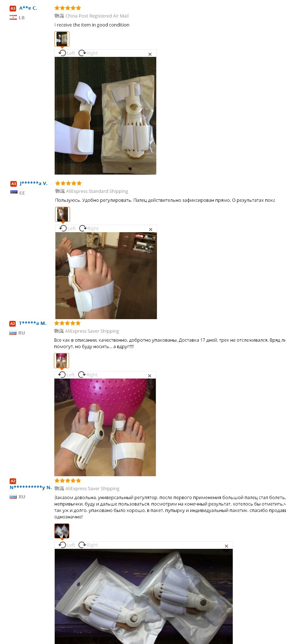Close T*****a M.'s expanded photo viewer

coord(149,376)
